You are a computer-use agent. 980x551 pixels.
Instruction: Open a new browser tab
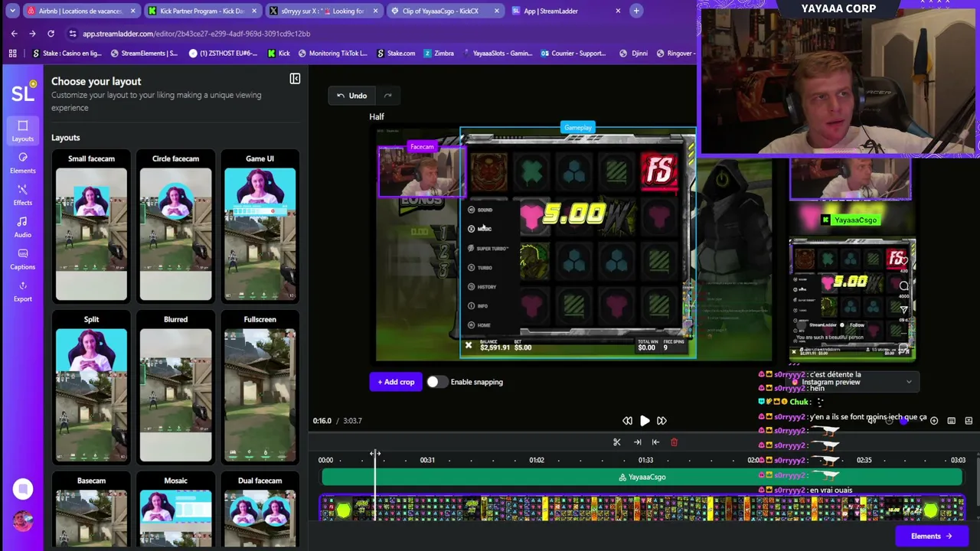636,11
